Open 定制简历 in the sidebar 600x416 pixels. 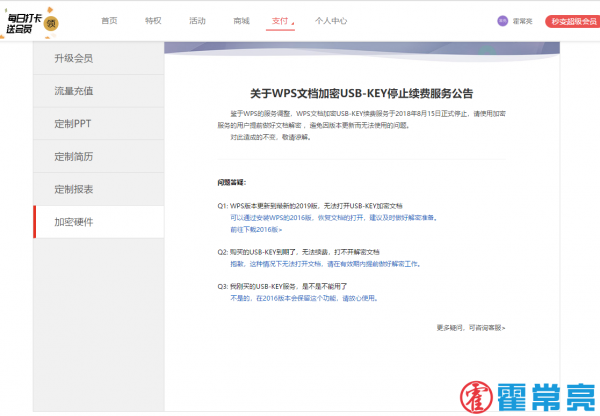tap(99, 157)
